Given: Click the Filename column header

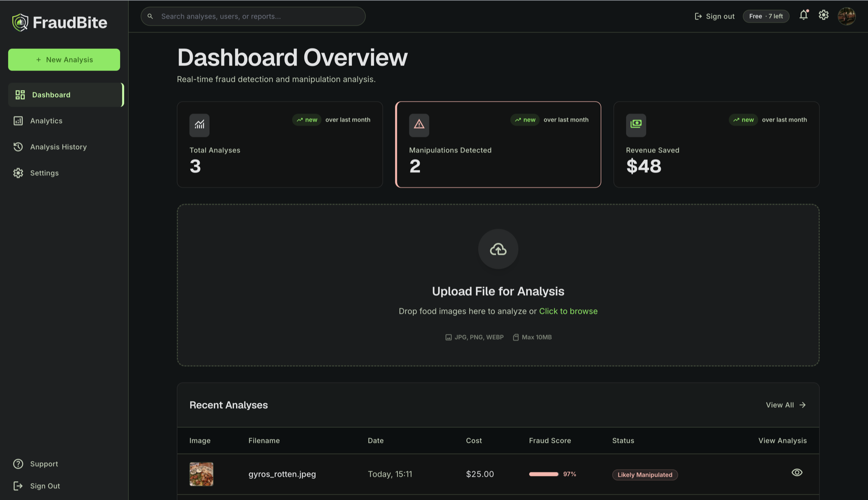Looking at the screenshot, I should (264, 440).
